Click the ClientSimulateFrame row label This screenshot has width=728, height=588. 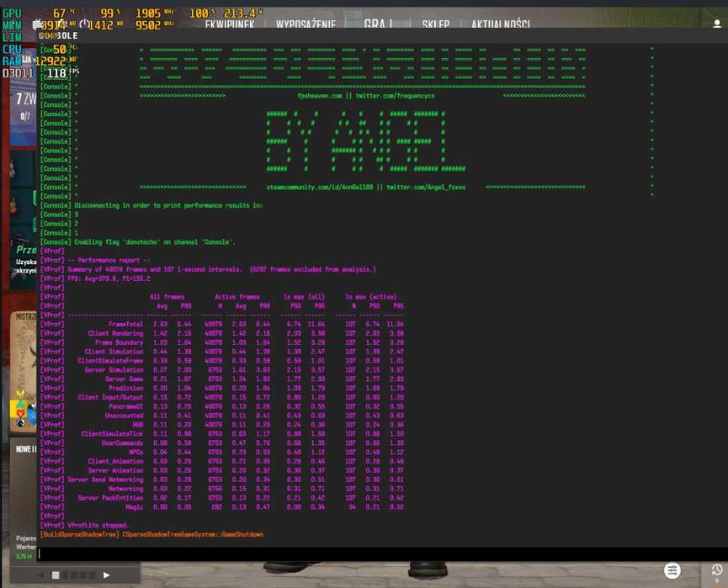point(110,361)
